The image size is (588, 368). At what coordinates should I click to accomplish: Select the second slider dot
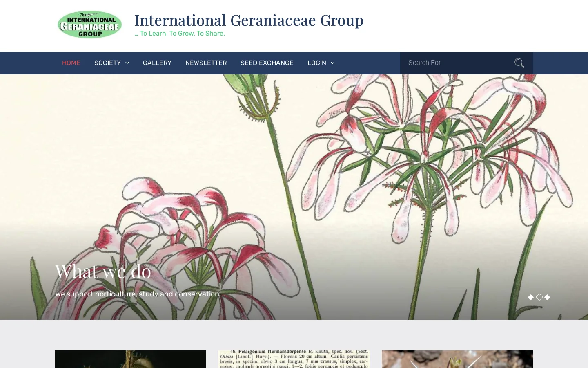point(539,297)
